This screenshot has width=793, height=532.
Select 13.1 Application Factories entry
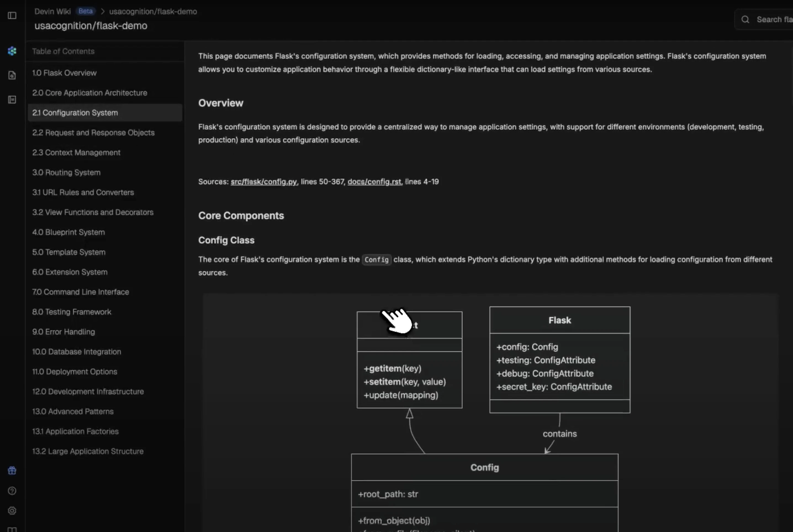(75, 431)
